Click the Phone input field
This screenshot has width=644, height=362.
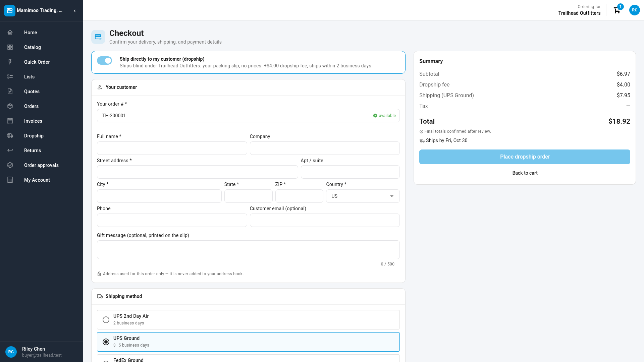pyautogui.click(x=172, y=220)
